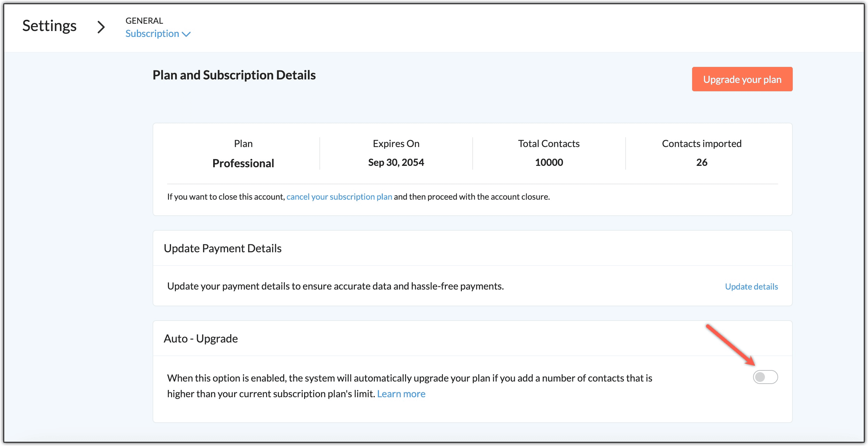Click the Expires On column label
The image size is (868, 446).
(x=396, y=144)
